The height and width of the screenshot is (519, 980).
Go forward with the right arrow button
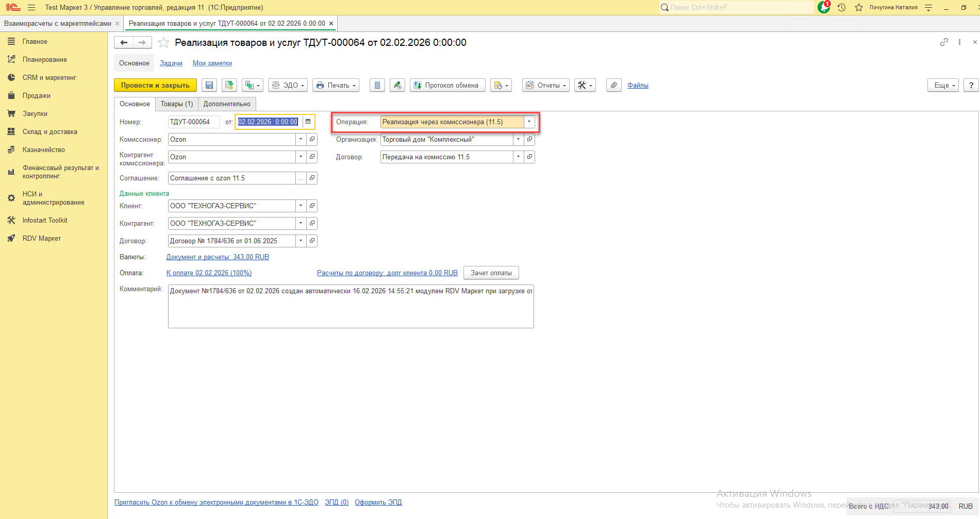pos(142,43)
